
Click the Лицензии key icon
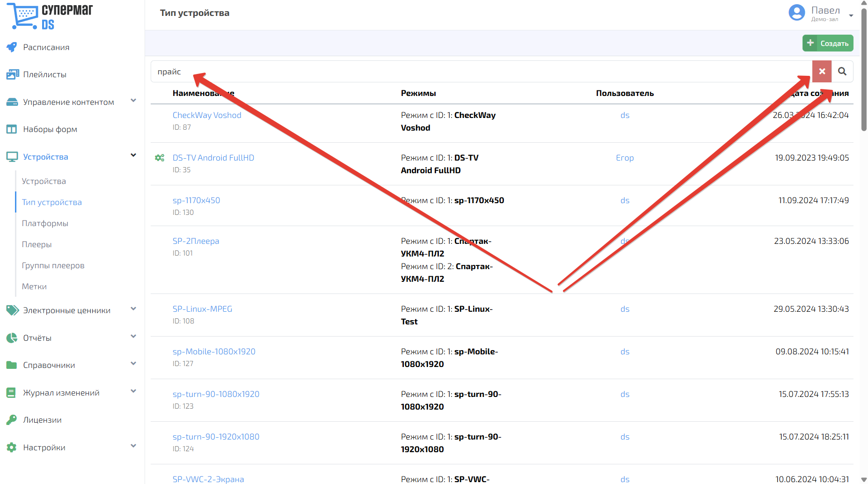(x=12, y=420)
